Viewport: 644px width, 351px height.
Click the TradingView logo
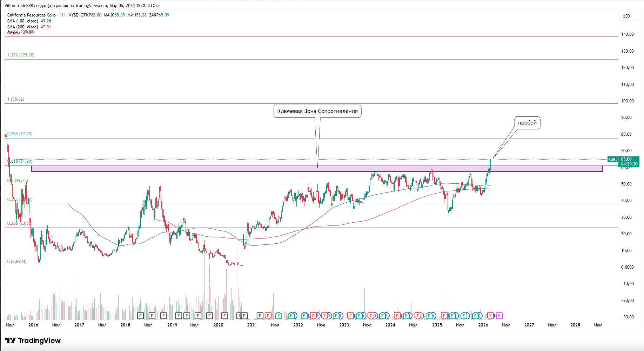pos(33,340)
